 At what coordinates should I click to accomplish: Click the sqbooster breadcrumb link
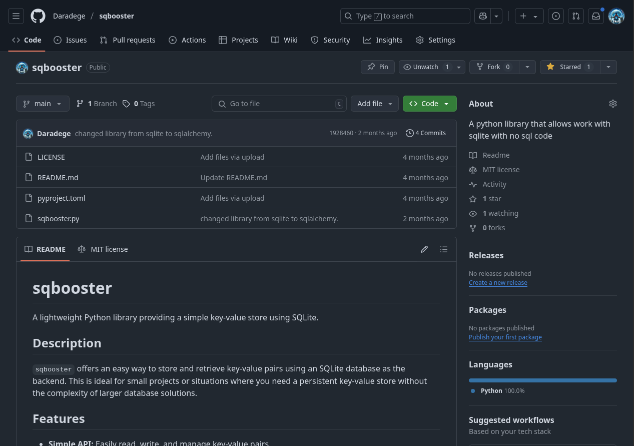click(x=116, y=16)
